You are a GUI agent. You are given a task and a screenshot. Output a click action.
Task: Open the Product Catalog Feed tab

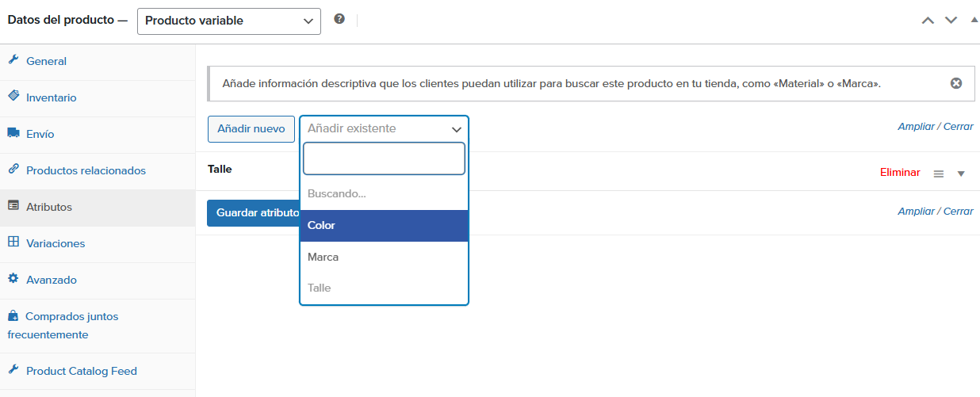point(98,371)
